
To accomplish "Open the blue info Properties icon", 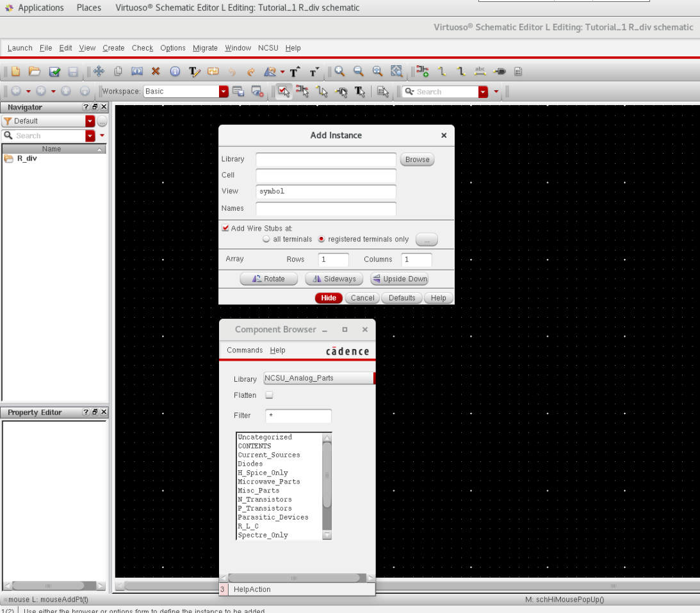I will pyautogui.click(x=175, y=72).
